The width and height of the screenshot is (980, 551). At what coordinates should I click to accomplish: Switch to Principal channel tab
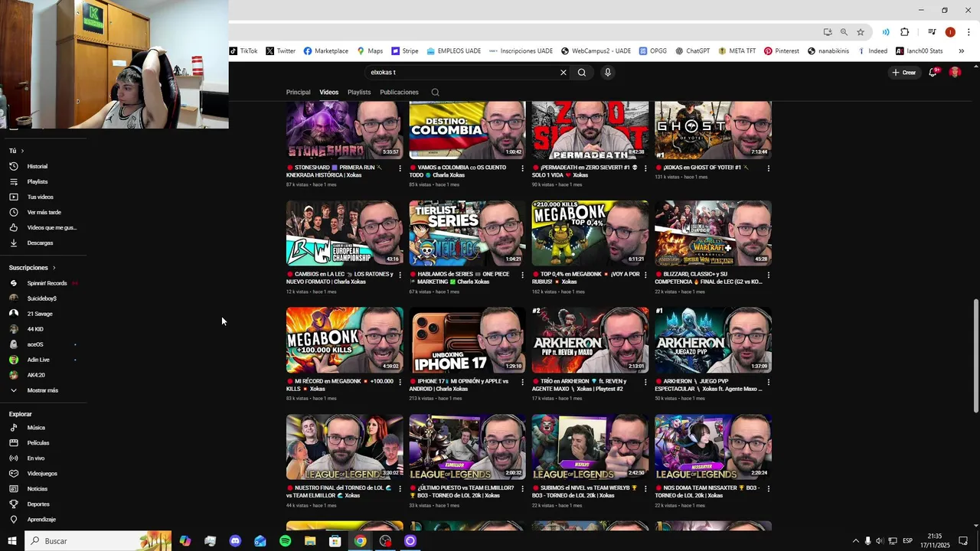point(298,93)
